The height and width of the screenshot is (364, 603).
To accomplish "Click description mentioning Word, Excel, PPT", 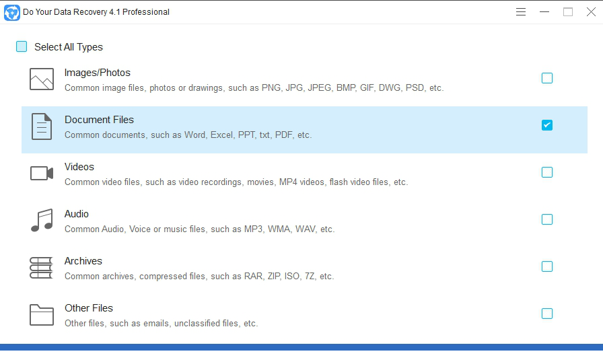I will coord(188,135).
